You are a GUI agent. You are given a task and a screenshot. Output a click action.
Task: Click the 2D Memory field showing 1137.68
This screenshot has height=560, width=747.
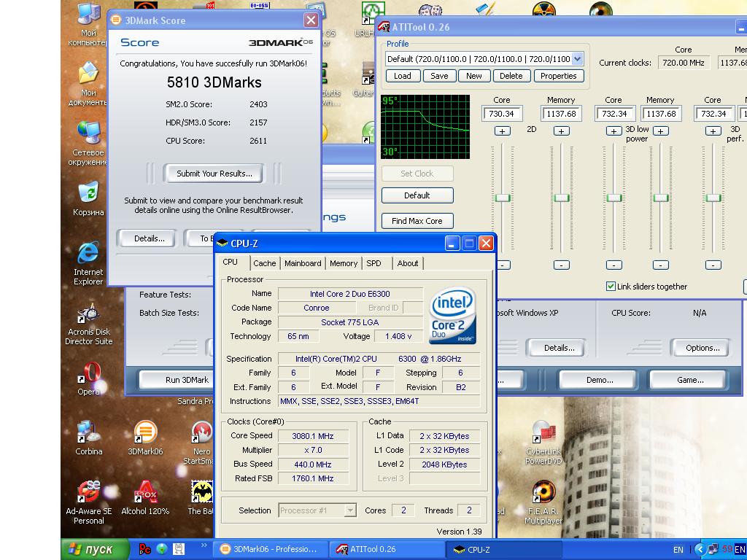562,114
